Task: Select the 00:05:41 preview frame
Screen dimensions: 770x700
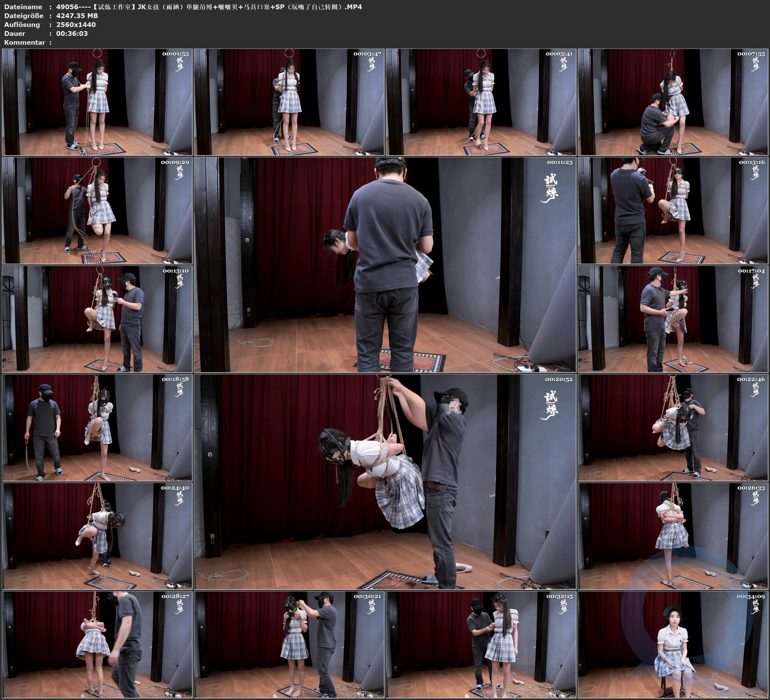Action: point(481,102)
